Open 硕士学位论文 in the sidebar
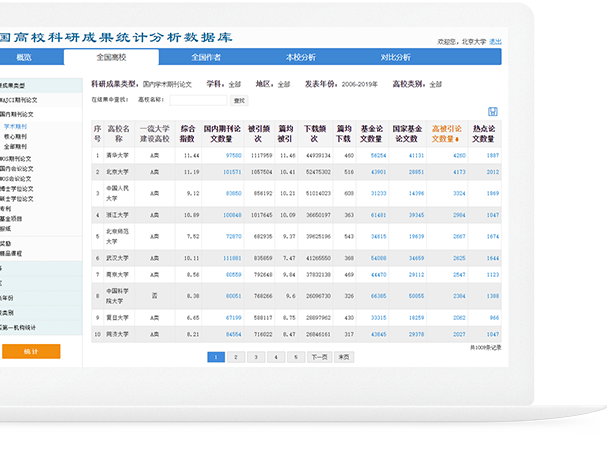Viewport: 615px width, 458px height. tap(17, 199)
